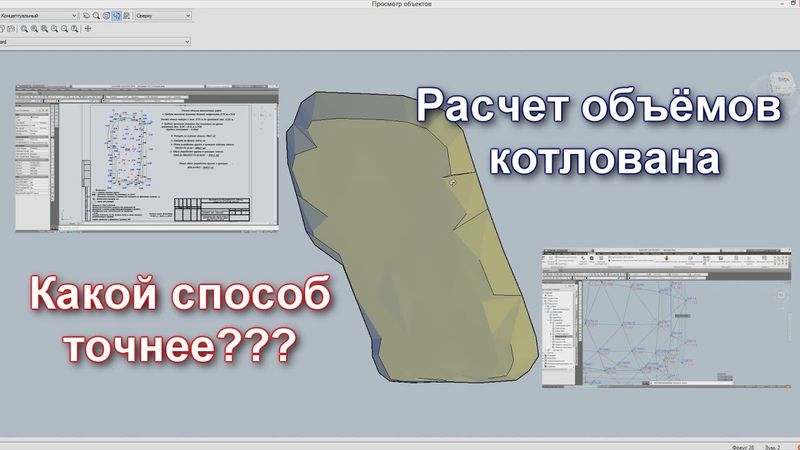
Task: Open the view direction dropdown showing Сверху
Action: [163, 16]
